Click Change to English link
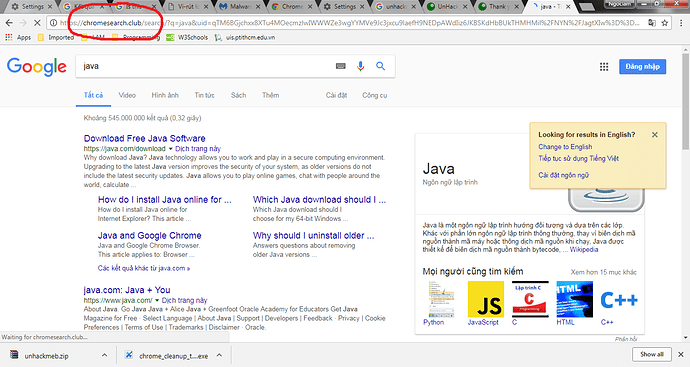Viewport: 690px width, 367px height. (565, 147)
